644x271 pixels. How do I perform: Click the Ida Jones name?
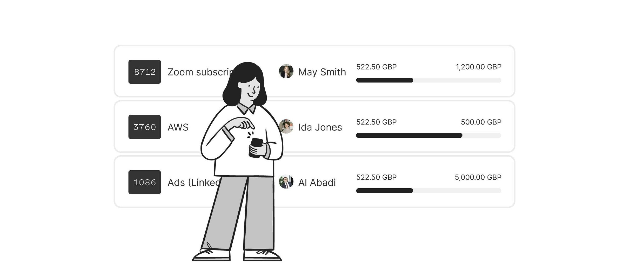click(x=320, y=127)
